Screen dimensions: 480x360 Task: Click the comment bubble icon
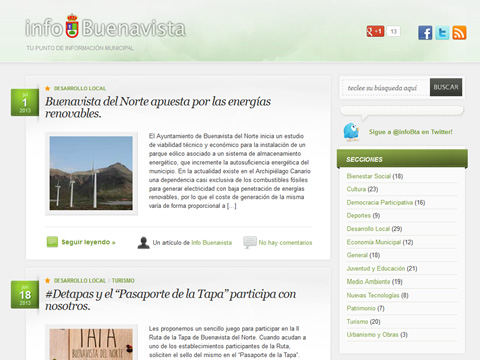click(x=250, y=242)
